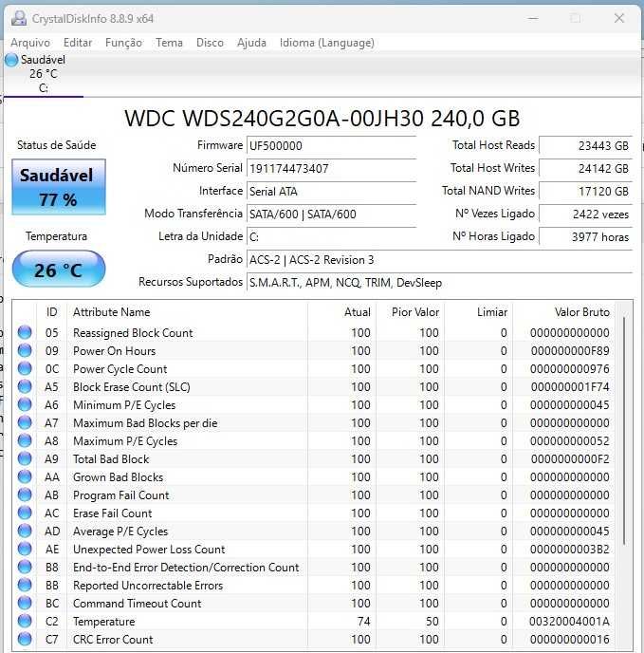This screenshot has height=653, width=644.
Task: Click status orb for Grown Bad Blocks
Action: click(x=25, y=476)
